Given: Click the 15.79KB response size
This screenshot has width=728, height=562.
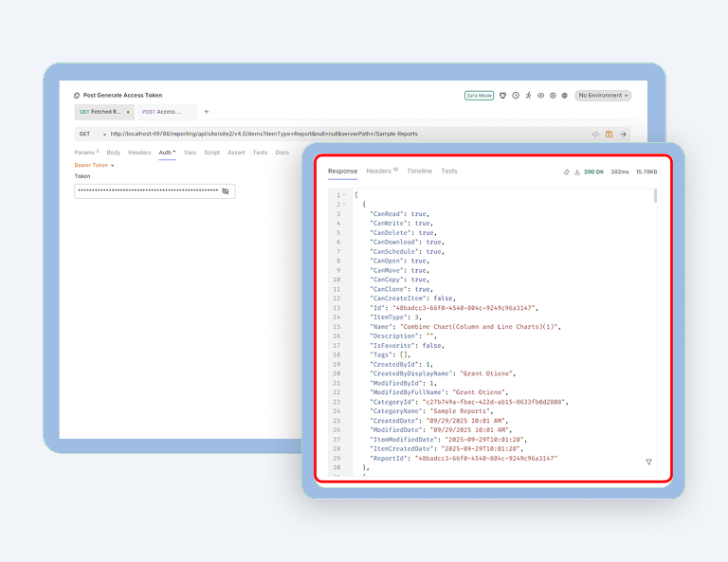Looking at the screenshot, I should point(646,172).
